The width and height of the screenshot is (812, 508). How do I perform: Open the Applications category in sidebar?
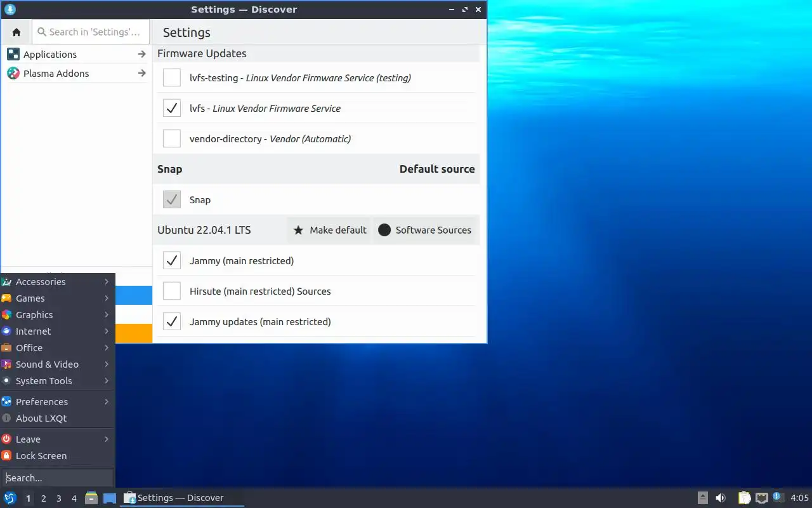[x=77, y=55]
